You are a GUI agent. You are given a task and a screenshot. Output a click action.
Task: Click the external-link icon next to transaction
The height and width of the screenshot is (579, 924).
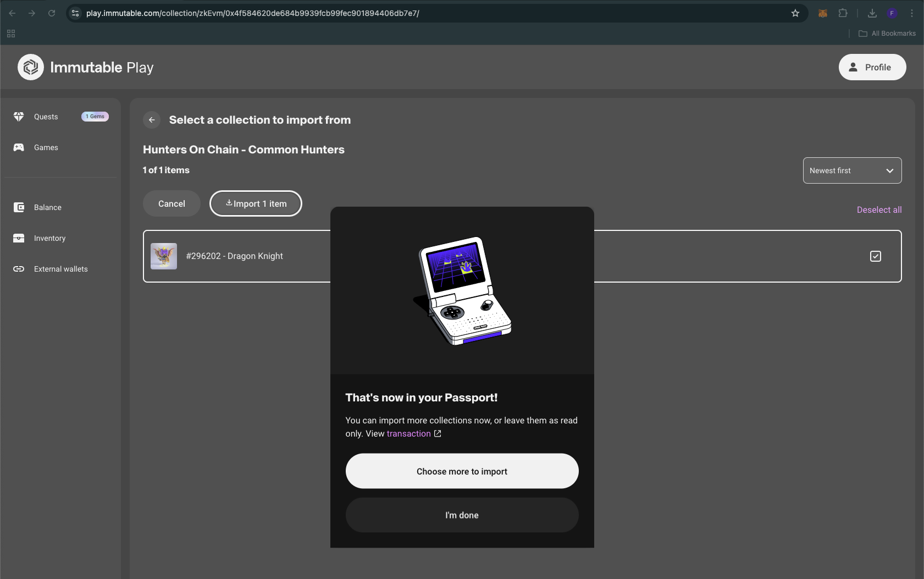coord(438,433)
